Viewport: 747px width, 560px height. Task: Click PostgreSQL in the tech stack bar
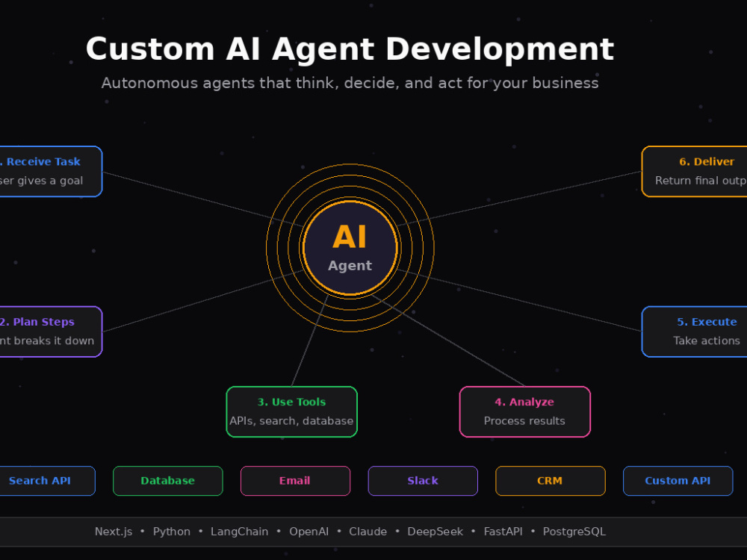click(574, 532)
